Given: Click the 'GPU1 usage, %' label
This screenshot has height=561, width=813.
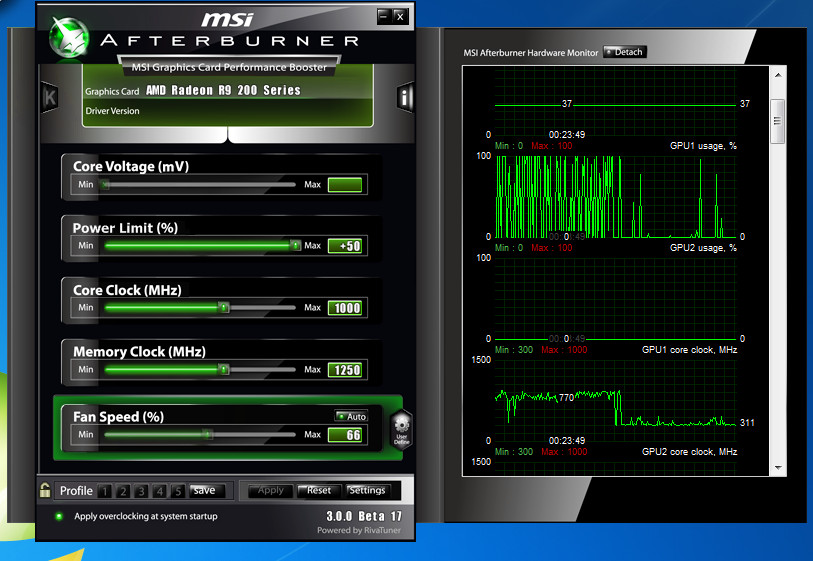Looking at the screenshot, I should [x=703, y=146].
